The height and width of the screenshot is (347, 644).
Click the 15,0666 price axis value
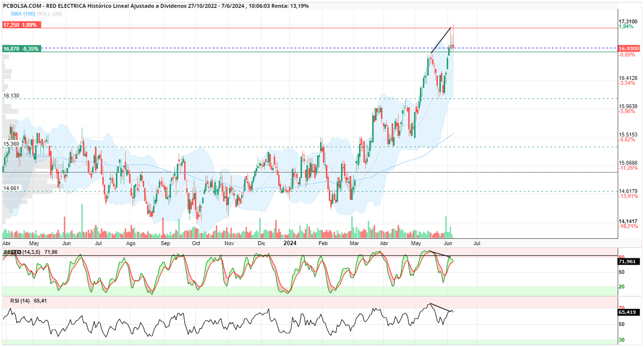tap(628, 163)
